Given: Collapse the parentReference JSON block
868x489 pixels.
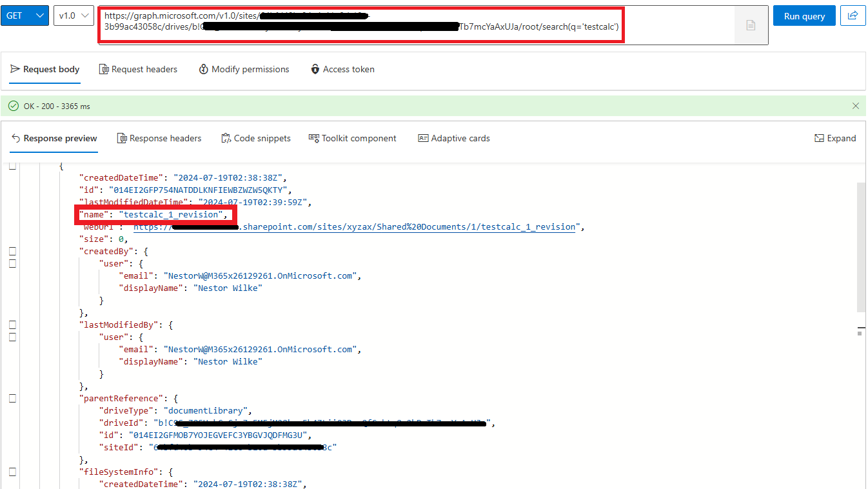Looking at the screenshot, I should (x=12, y=398).
